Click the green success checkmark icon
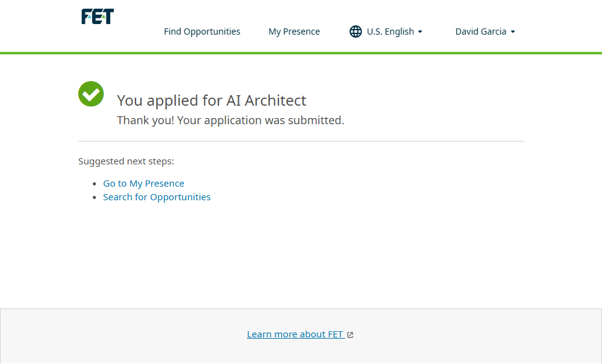The width and height of the screenshot is (602, 364). 91,94
